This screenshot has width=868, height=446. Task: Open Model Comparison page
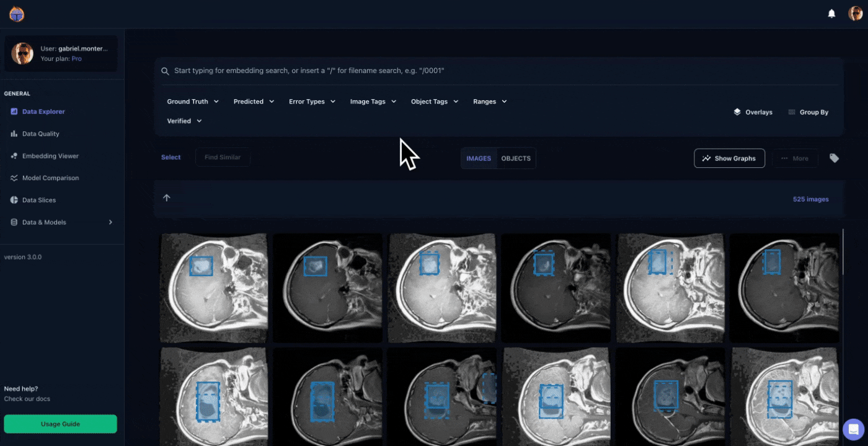click(x=50, y=178)
